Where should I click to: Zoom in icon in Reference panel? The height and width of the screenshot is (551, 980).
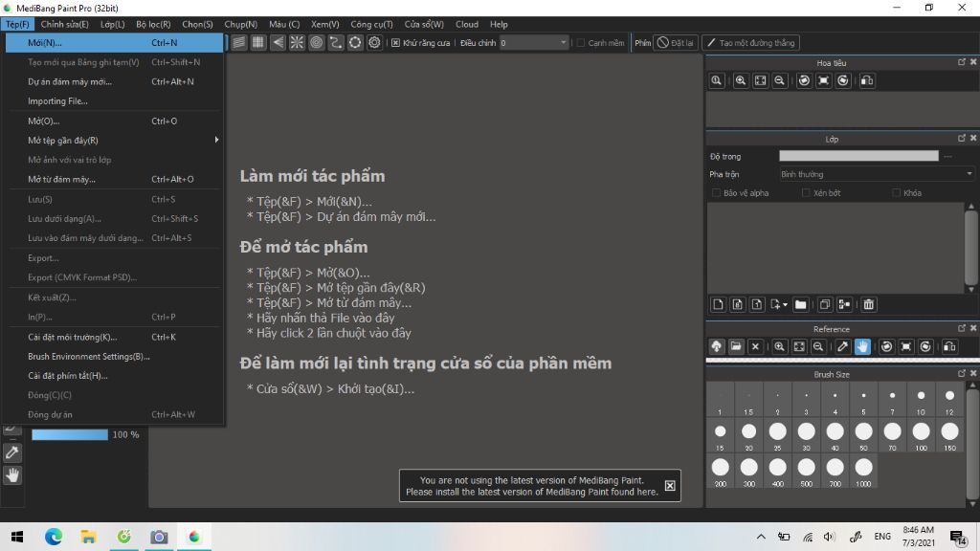[x=779, y=346]
